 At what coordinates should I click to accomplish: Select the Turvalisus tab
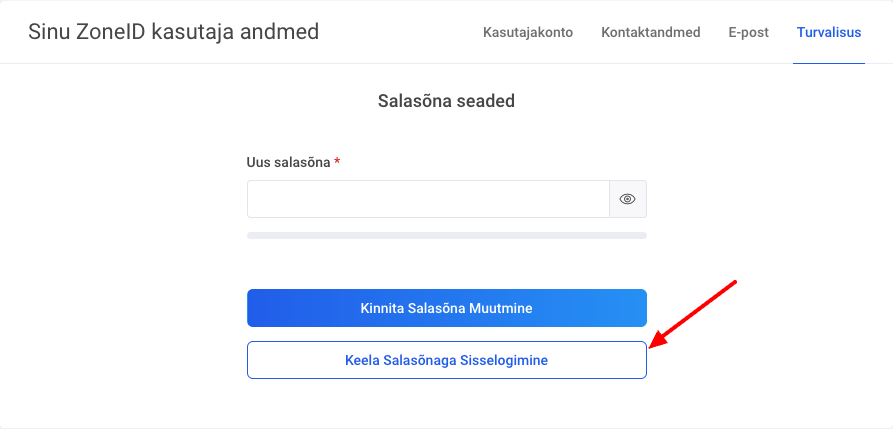[829, 33]
